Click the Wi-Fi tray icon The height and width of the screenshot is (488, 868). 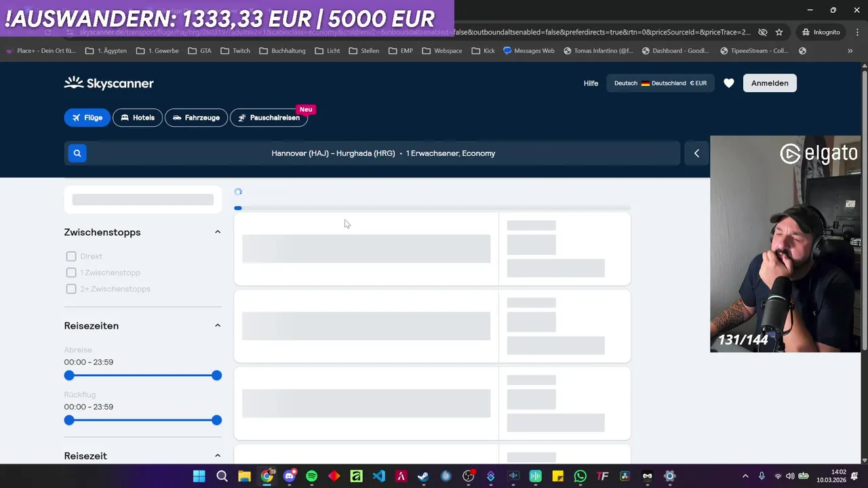(777, 476)
